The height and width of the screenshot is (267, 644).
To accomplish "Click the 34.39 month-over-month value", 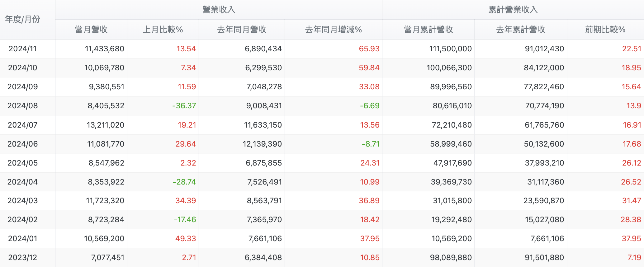I will [x=186, y=201].
